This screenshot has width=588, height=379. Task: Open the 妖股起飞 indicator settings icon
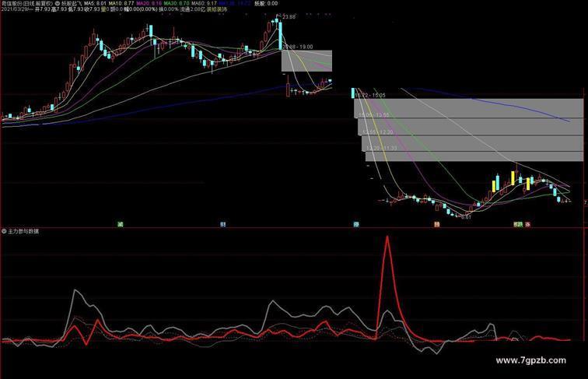[58, 3]
